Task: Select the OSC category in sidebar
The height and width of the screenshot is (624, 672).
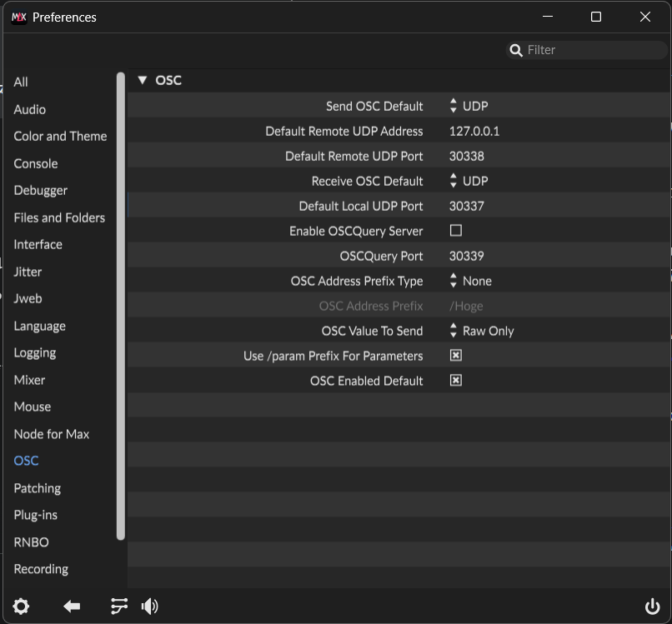Action: (26, 461)
